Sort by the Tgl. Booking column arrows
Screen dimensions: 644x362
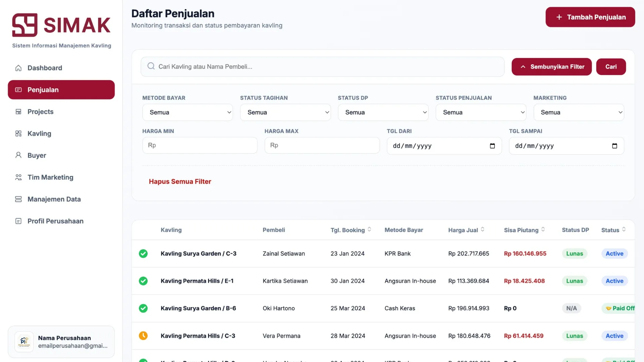coord(369,230)
